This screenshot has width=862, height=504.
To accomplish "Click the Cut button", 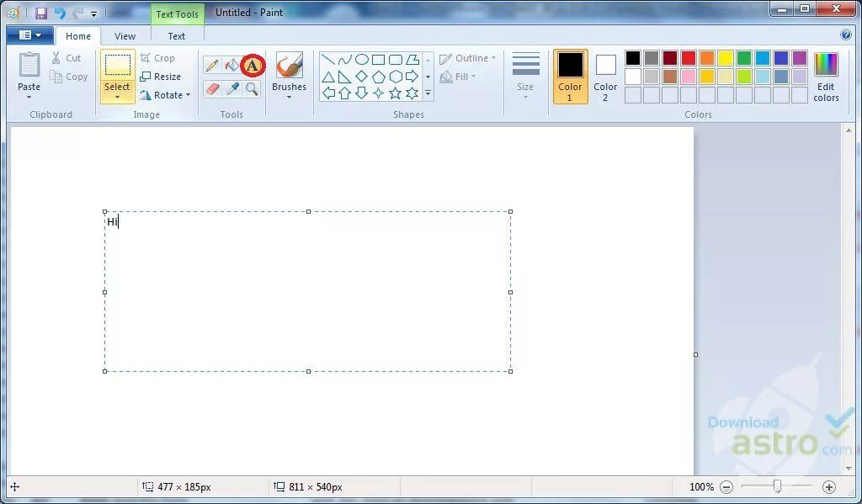I will pos(66,58).
